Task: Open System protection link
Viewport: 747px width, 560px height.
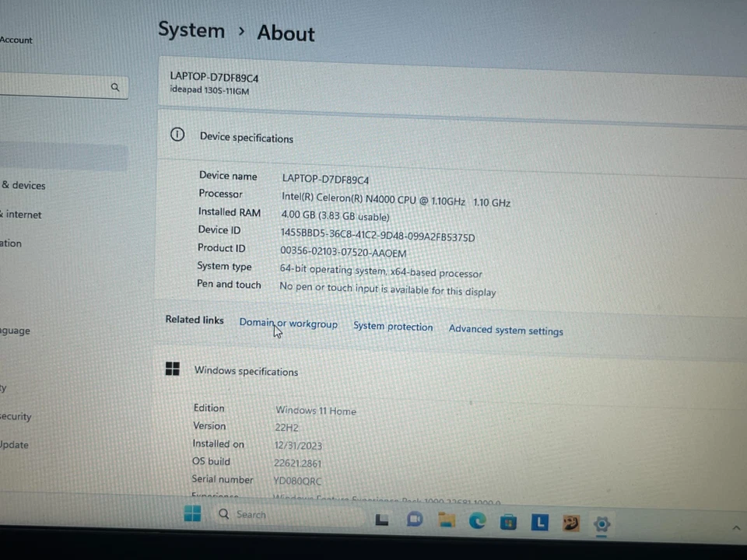Action: tap(393, 327)
